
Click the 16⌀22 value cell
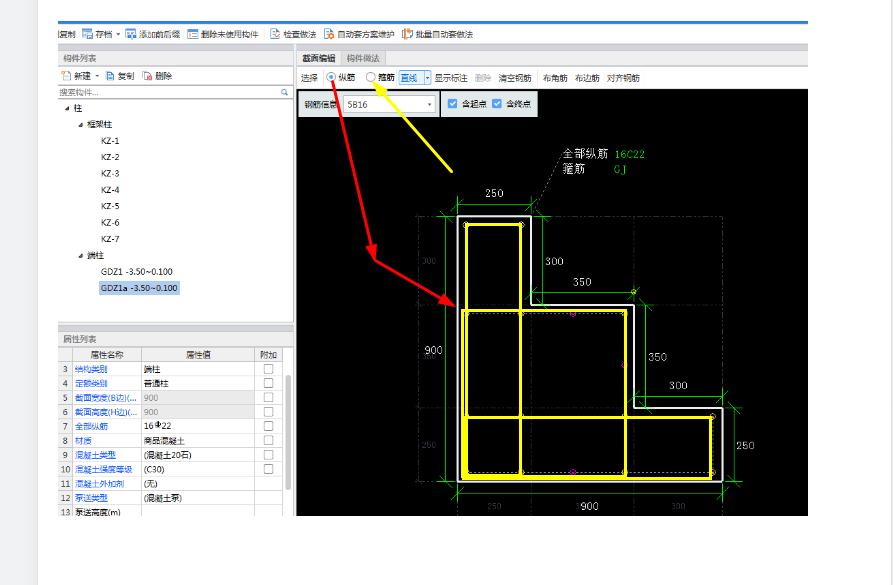(198, 426)
